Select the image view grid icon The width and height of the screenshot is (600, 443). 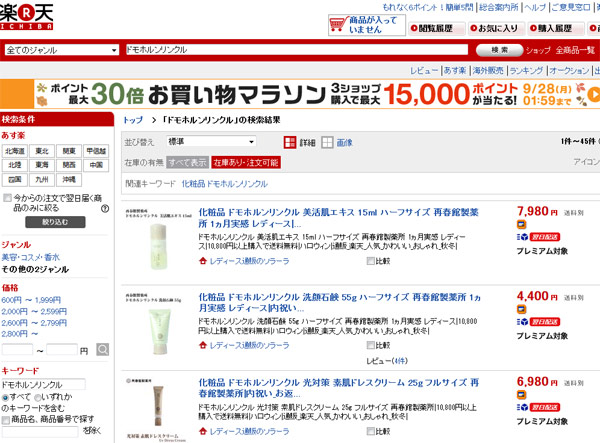tap(327, 143)
